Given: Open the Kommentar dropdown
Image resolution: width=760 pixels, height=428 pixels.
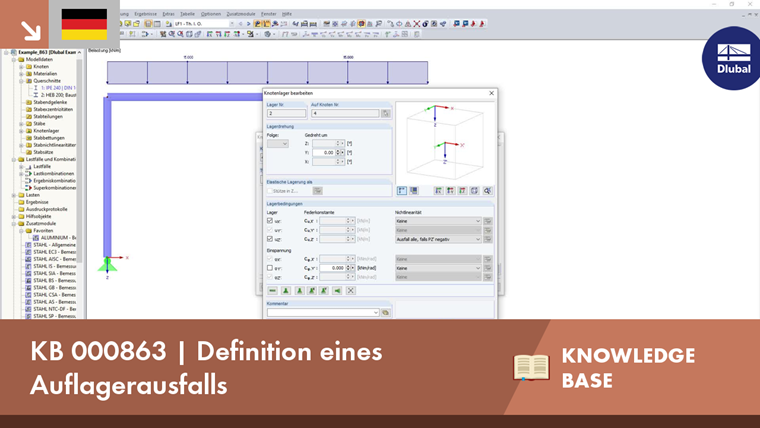Looking at the screenshot, I should (376, 313).
